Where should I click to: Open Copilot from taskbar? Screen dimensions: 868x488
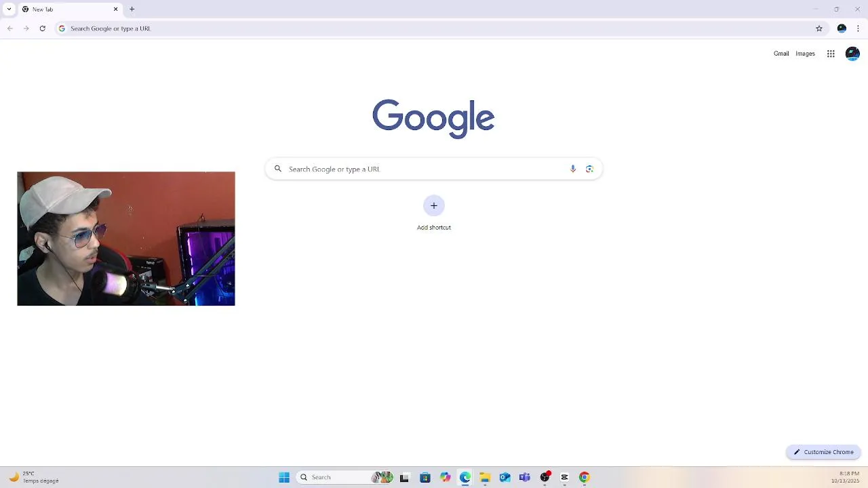coord(445,477)
